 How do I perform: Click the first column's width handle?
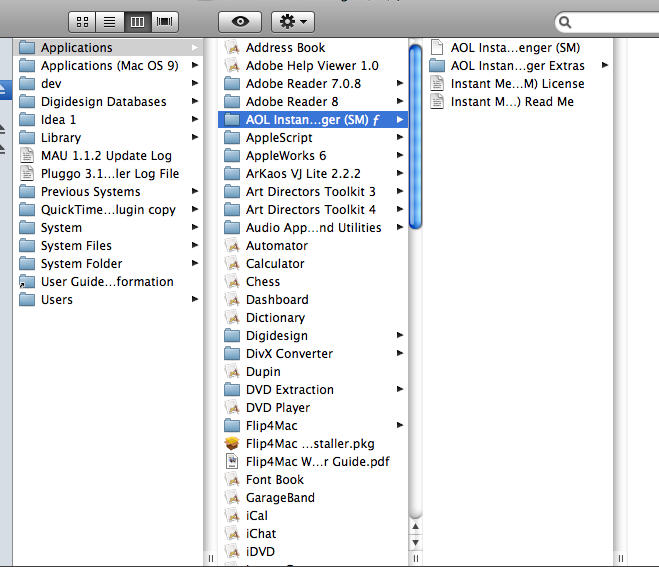pyautogui.click(x=211, y=558)
